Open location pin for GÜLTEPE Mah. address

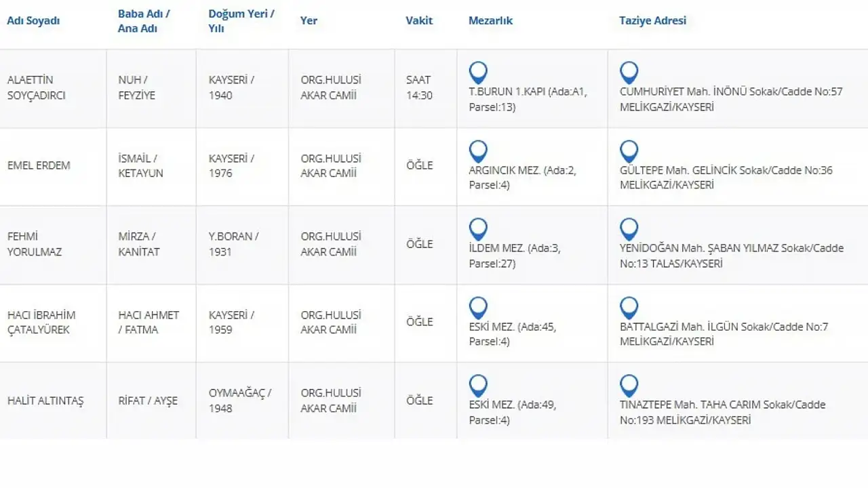(629, 151)
